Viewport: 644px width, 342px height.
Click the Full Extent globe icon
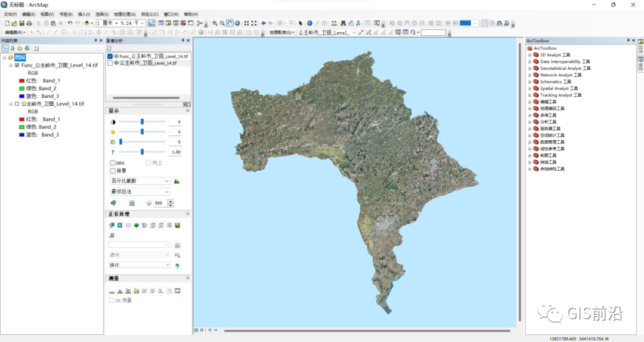237,23
